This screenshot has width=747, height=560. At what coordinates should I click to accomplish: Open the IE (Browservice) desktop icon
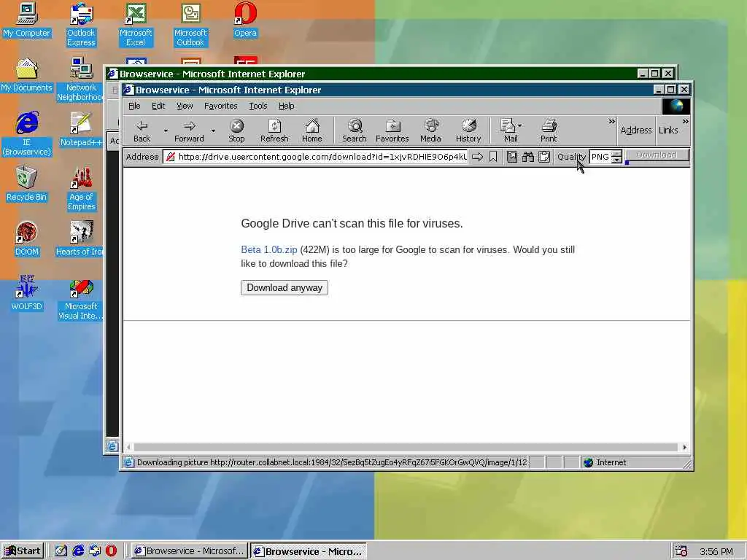27,134
